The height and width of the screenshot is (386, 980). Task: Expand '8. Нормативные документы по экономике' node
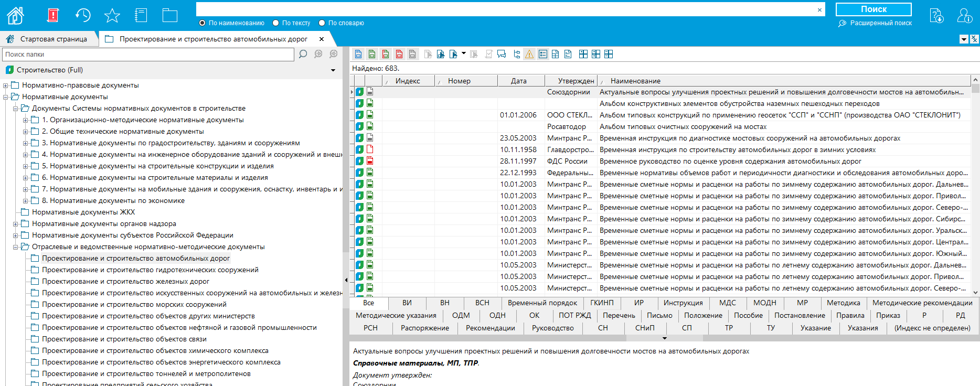[x=26, y=201]
